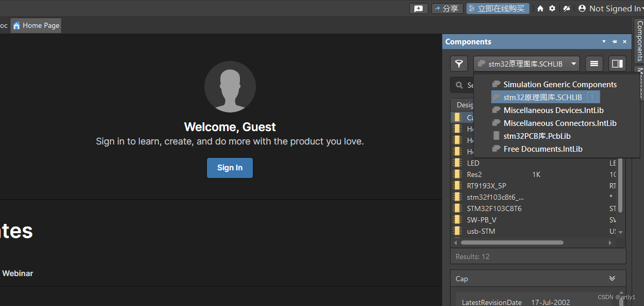Collapse the Cap details section chevron
Screen dimensions: 644x306
[612, 279]
